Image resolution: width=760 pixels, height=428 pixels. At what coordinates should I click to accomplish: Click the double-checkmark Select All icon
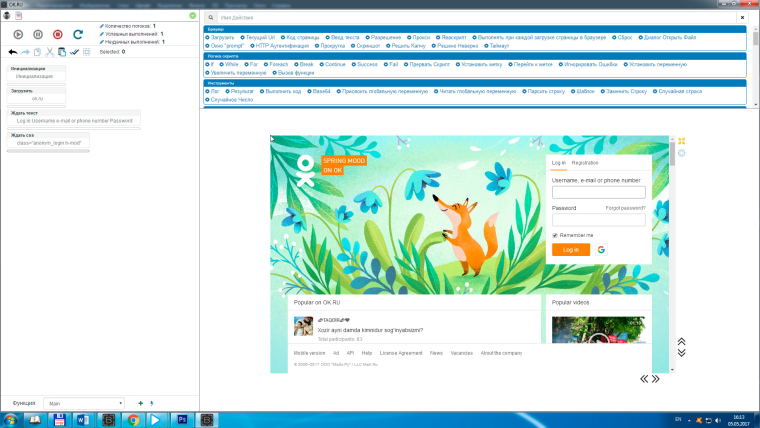pyautogui.click(x=74, y=52)
